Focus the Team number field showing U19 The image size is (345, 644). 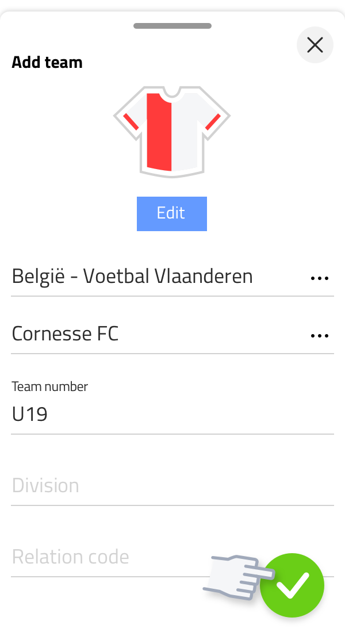[x=172, y=415]
